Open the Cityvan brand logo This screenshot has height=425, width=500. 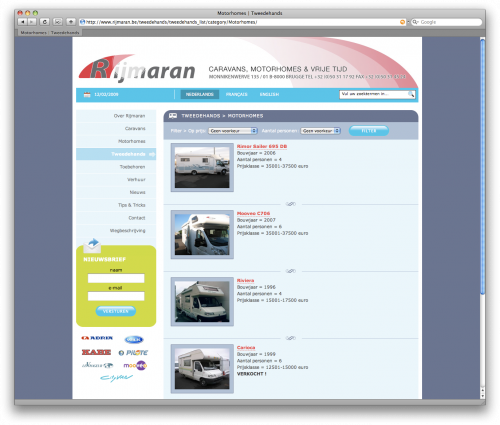coord(116,378)
